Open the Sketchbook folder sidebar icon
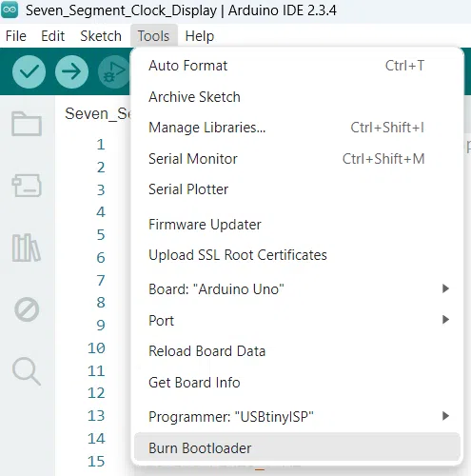 (27, 124)
